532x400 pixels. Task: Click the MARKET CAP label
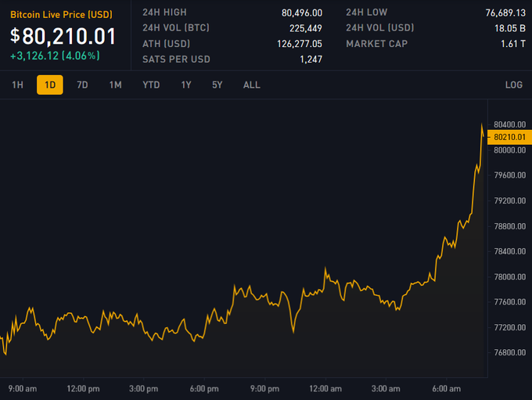tap(377, 44)
